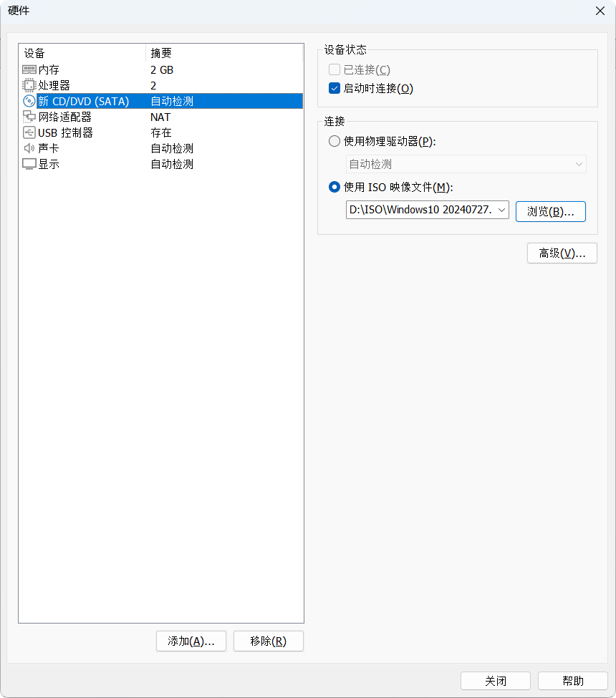Select the USB 控制器 icon

(x=29, y=132)
